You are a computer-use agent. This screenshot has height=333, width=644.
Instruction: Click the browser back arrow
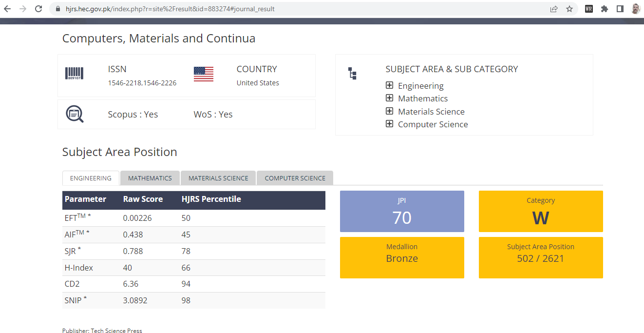pos(7,9)
